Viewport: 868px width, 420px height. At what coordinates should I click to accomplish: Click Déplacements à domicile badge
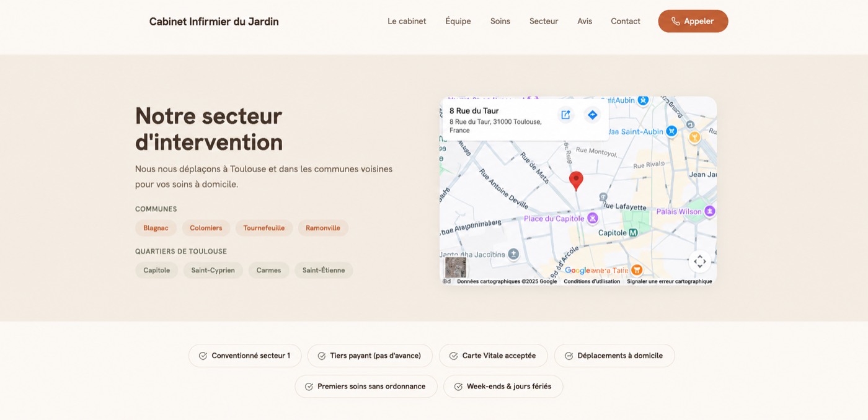614,356
